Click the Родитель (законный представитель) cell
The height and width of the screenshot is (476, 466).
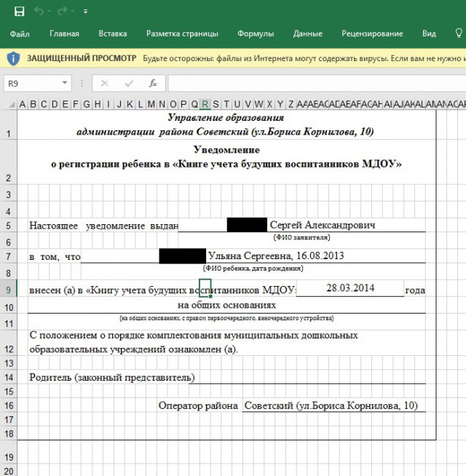pos(112,377)
